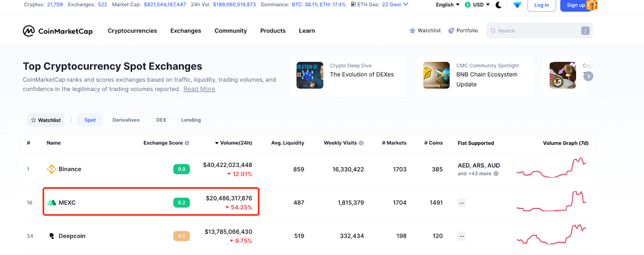The image size is (644, 255).
Task: Open The Evolution of DEXes article thumbnail
Action: [x=310, y=75]
